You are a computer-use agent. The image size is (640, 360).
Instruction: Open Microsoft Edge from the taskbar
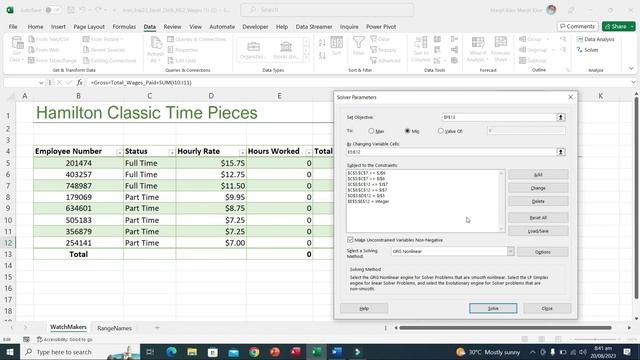[171, 351]
